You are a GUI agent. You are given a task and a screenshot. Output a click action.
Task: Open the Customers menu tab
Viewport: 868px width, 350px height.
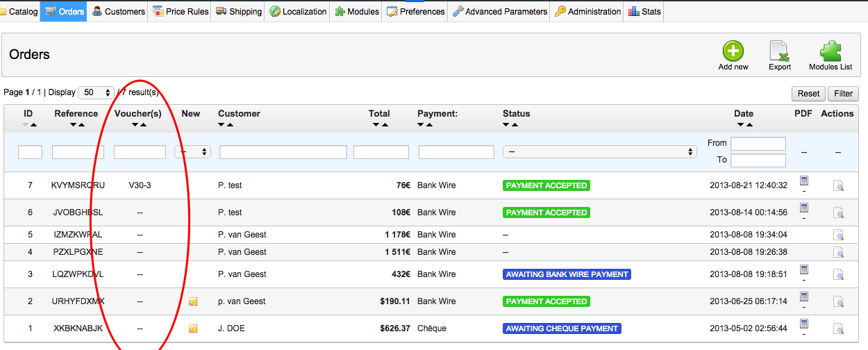(x=118, y=11)
